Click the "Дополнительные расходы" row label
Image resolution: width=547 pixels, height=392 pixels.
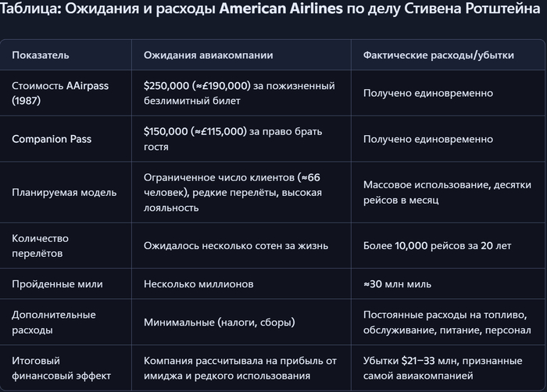(x=54, y=322)
